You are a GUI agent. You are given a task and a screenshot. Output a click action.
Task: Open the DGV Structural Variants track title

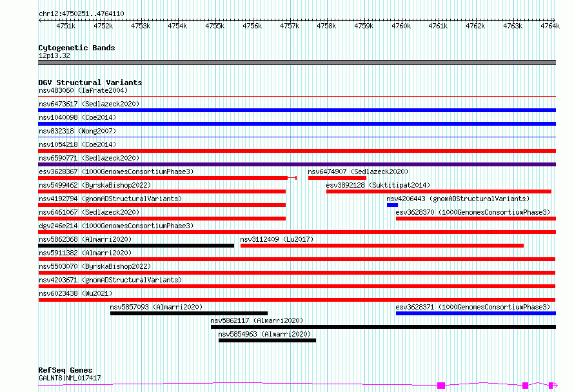point(90,83)
